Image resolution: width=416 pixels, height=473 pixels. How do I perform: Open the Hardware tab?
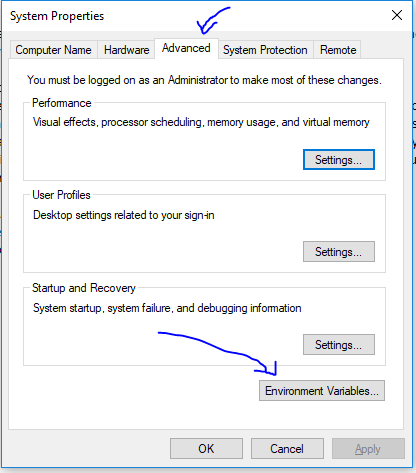coord(126,50)
